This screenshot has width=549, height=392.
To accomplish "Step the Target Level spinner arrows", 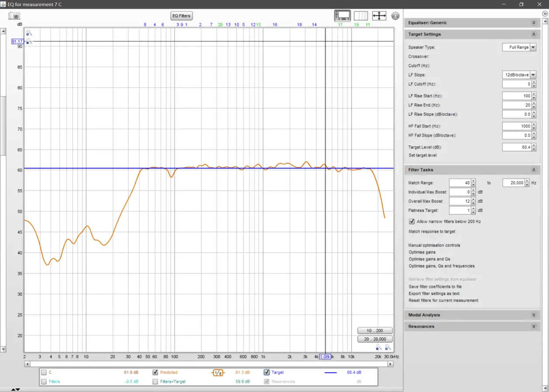I will (x=534, y=147).
